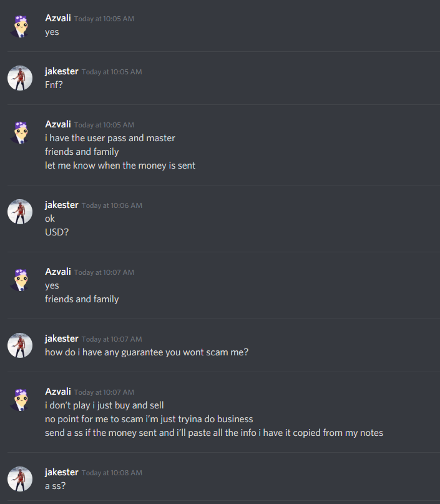Image resolution: width=440 pixels, height=504 pixels.
Task: Click the timestamp 'Today at 10:06 AM'
Action: coord(112,205)
